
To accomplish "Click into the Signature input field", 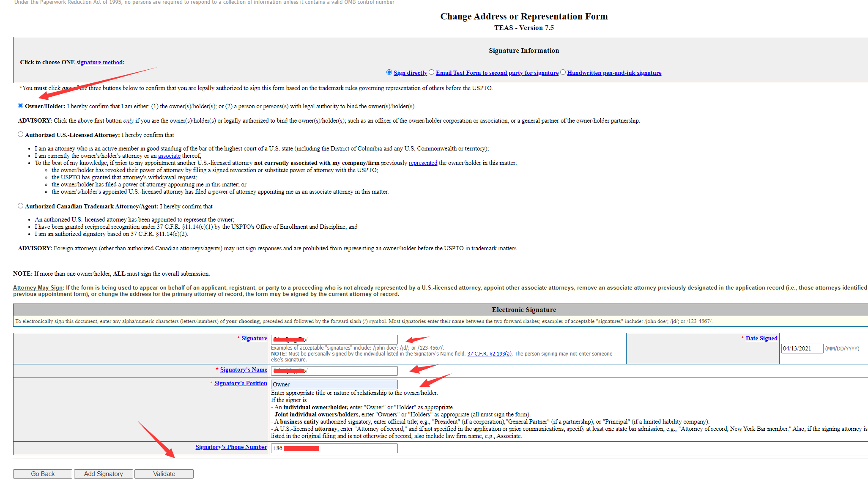I will tap(334, 339).
